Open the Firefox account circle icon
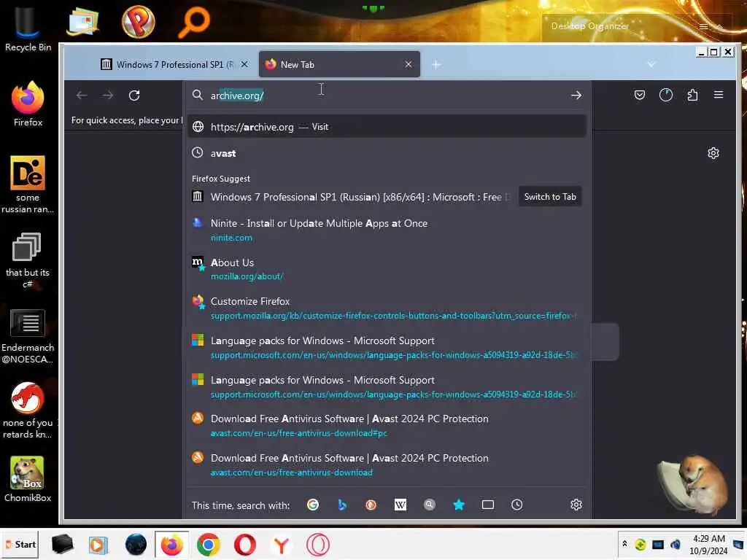Viewport: 747px width, 560px height. point(665,95)
